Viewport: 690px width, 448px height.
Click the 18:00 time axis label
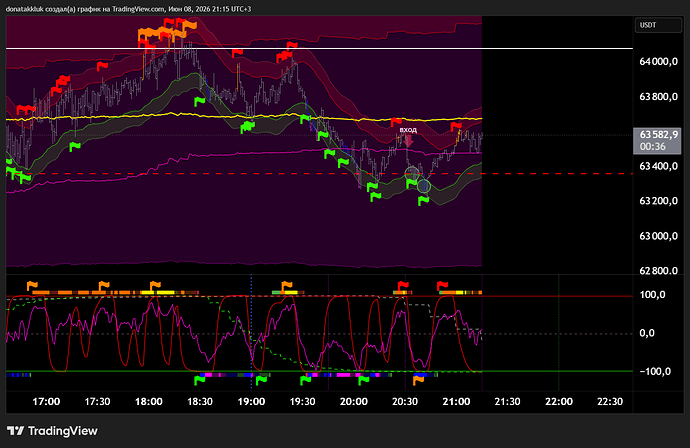[x=149, y=401]
